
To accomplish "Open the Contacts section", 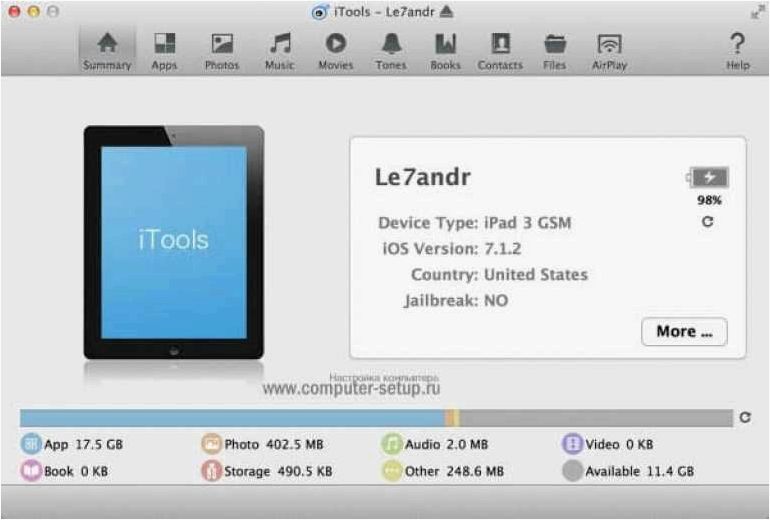I will (x=500, y=52).
